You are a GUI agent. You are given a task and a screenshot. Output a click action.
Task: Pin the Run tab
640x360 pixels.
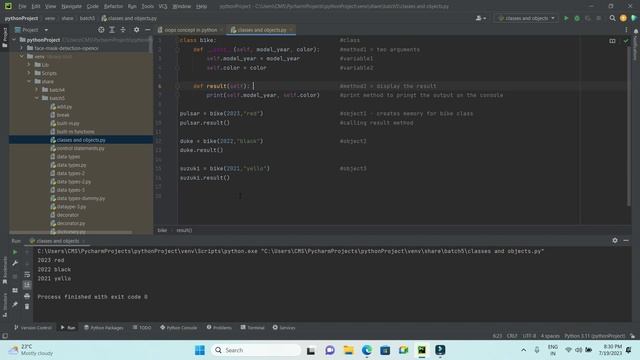pos(15,304)
